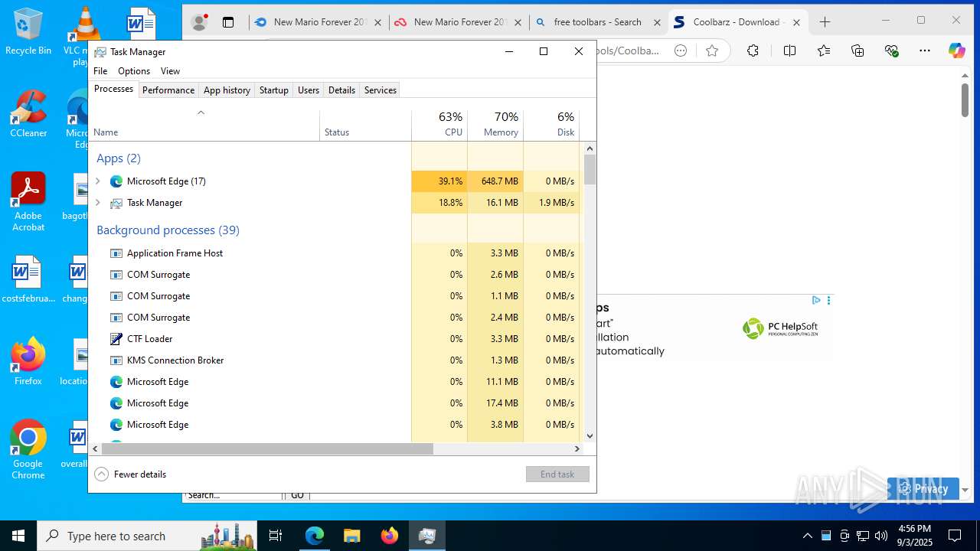
Task: Toggle Edge split screen icon
Action: 789,51
